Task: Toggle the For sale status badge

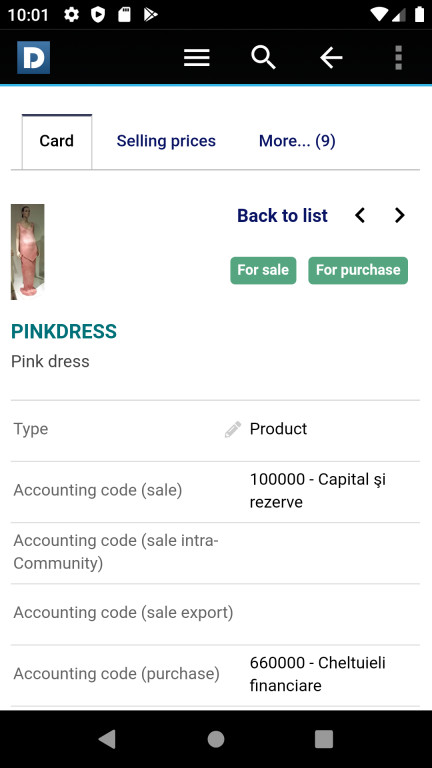Action: point(263,270)
